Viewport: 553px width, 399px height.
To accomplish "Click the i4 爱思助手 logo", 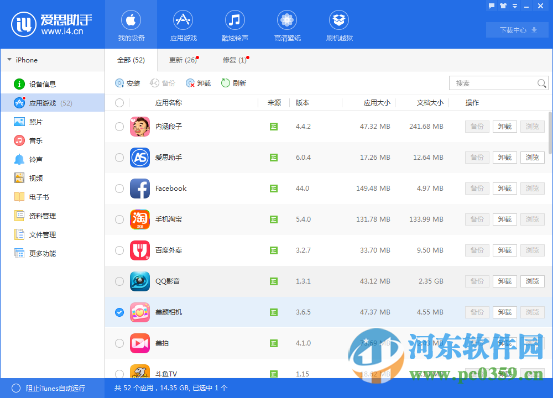I will (x=52, y=24).
